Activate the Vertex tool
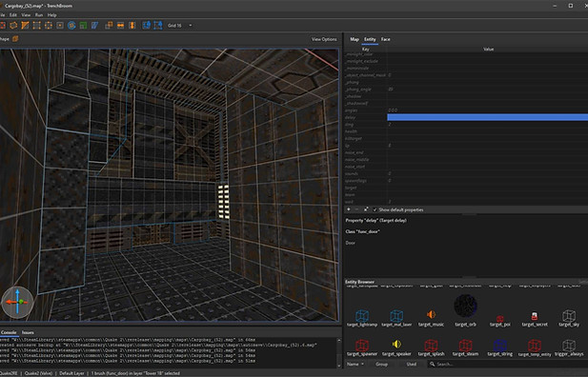 (37, 26)
